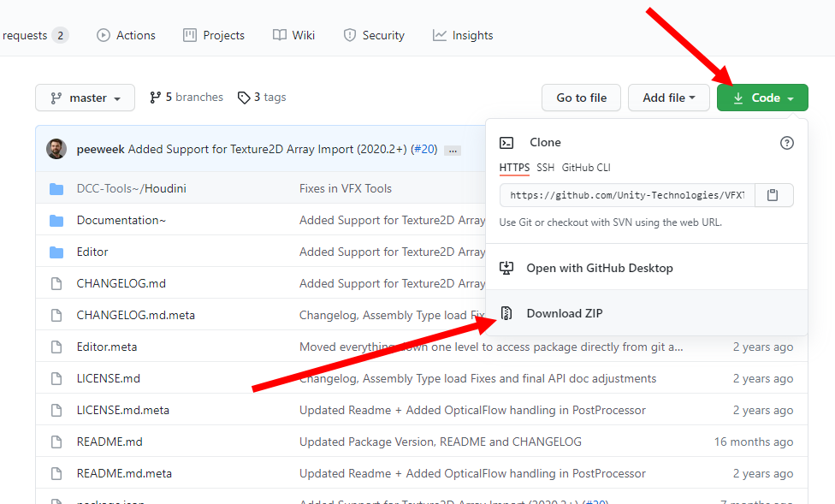Click the README.md.meta file icon

coord(56,473)
